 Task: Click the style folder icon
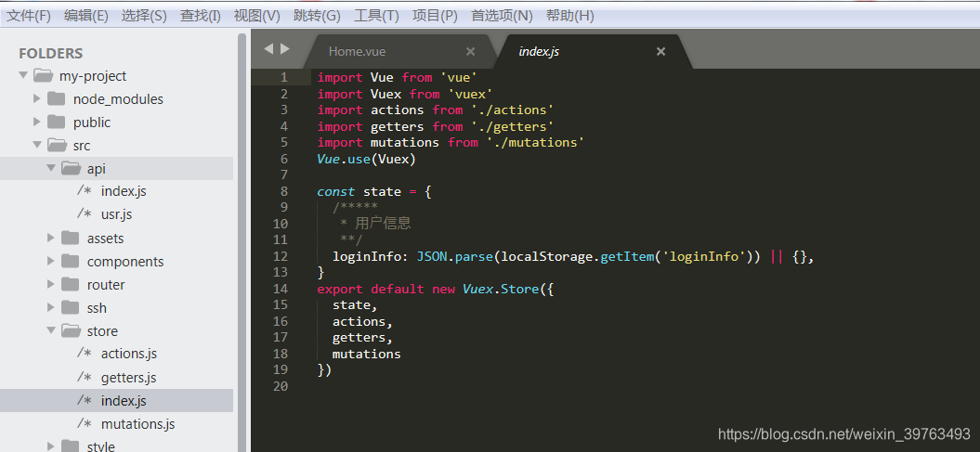coord(71,446)
